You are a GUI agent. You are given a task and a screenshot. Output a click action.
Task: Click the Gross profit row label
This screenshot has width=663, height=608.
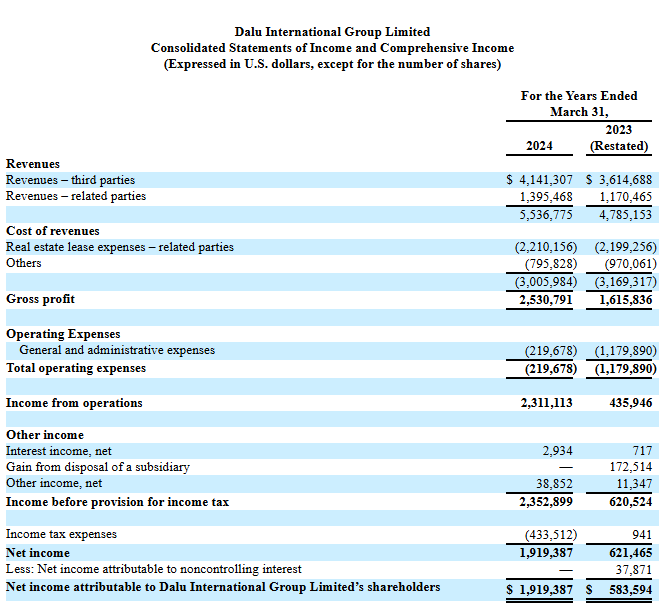[x=40, y=299]
